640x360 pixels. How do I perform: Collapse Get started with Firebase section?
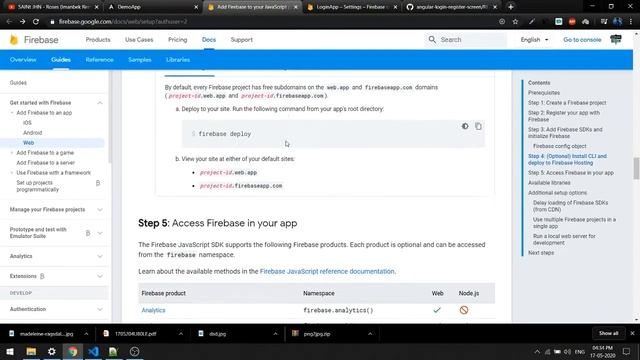point(100,103)
